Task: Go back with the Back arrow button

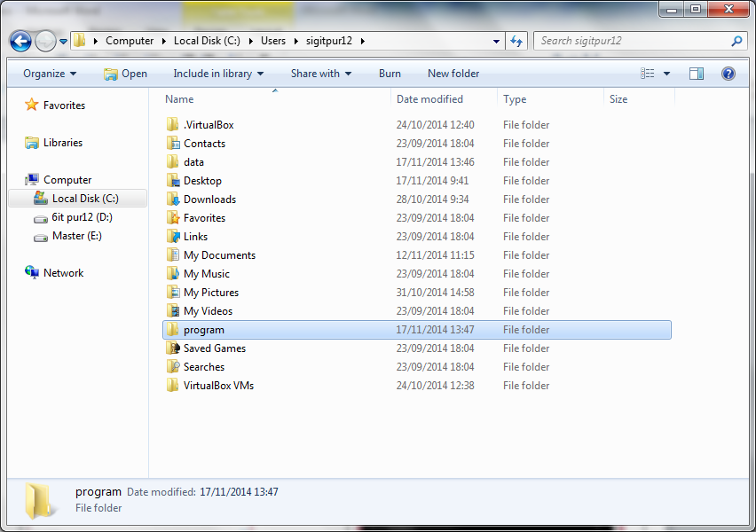Action: [20, 41]
